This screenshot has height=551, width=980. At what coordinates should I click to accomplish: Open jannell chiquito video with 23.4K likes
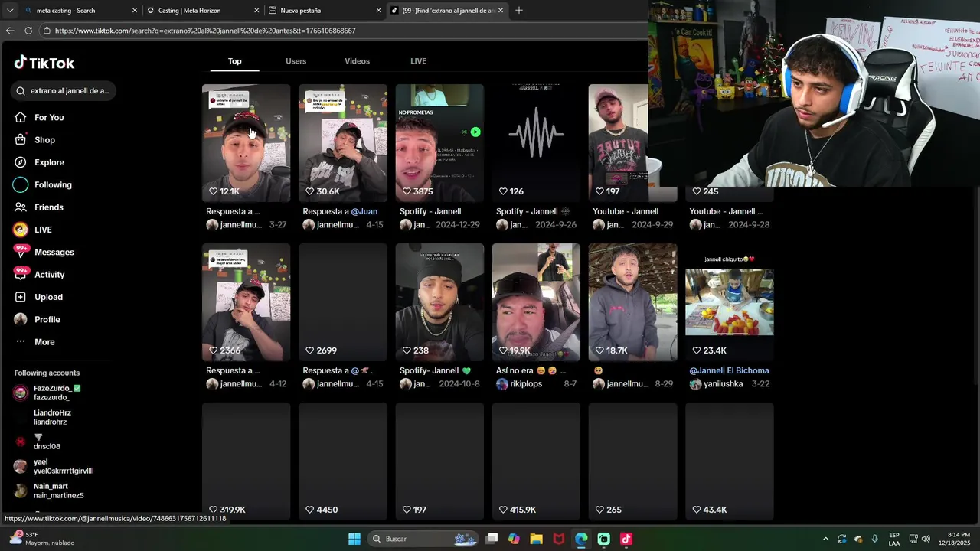coord(730,302)
